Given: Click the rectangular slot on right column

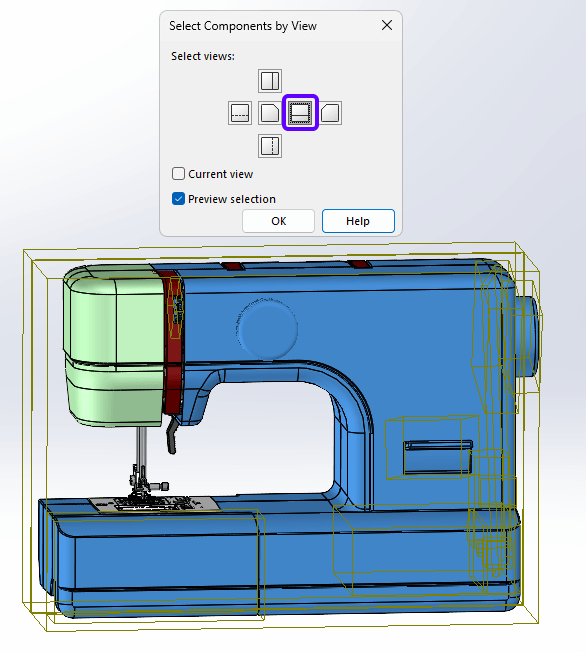Looking at the screenshot, I should [x=438, y=457].
